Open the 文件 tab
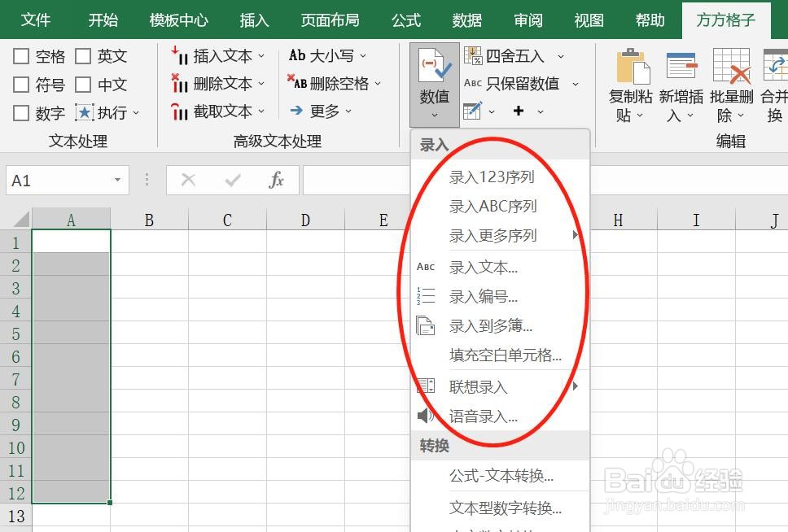788x532 pixels. pos(35,20)
